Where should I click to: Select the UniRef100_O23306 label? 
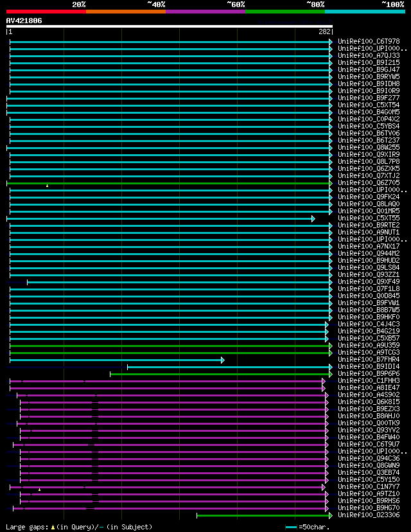click(x=369, y=515)
